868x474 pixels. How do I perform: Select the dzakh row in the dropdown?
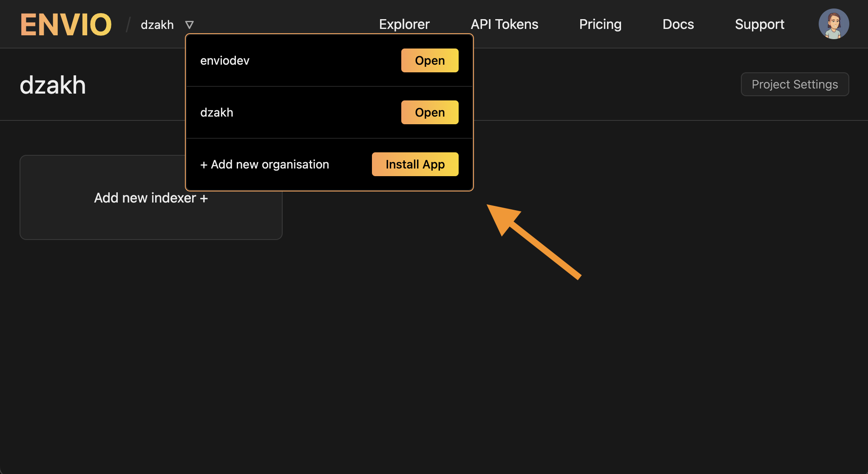point(217,112)
